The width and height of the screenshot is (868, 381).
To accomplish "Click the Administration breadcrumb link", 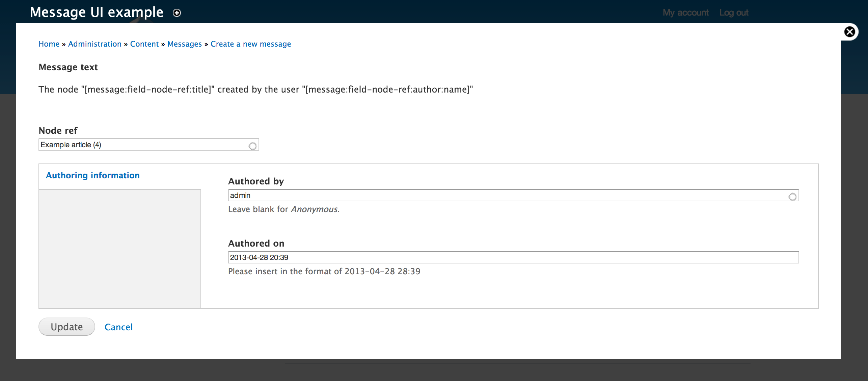I will [x=94, y=44].
